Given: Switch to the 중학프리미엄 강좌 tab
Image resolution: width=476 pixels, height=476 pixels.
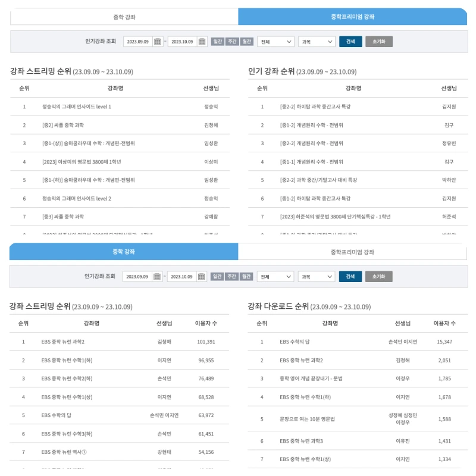Looking at the screenshot, I should pos(352,18).
